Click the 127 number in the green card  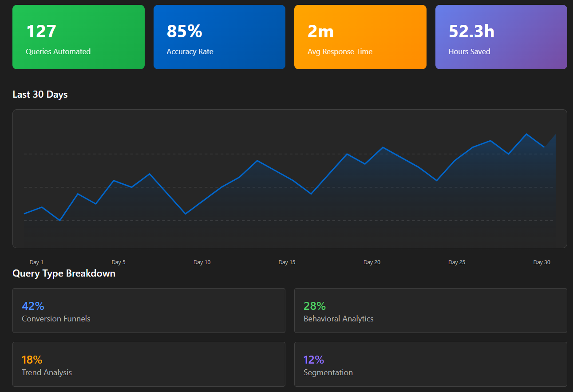point(41,32)
